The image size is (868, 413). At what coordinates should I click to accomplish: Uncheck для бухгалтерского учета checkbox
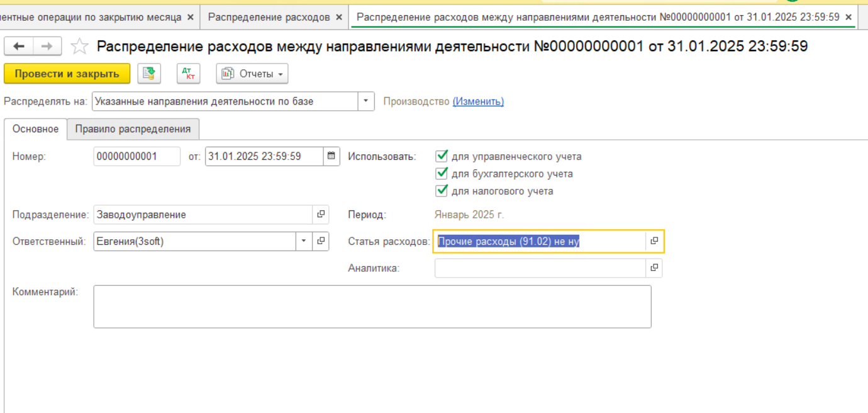tap(442, 174)
